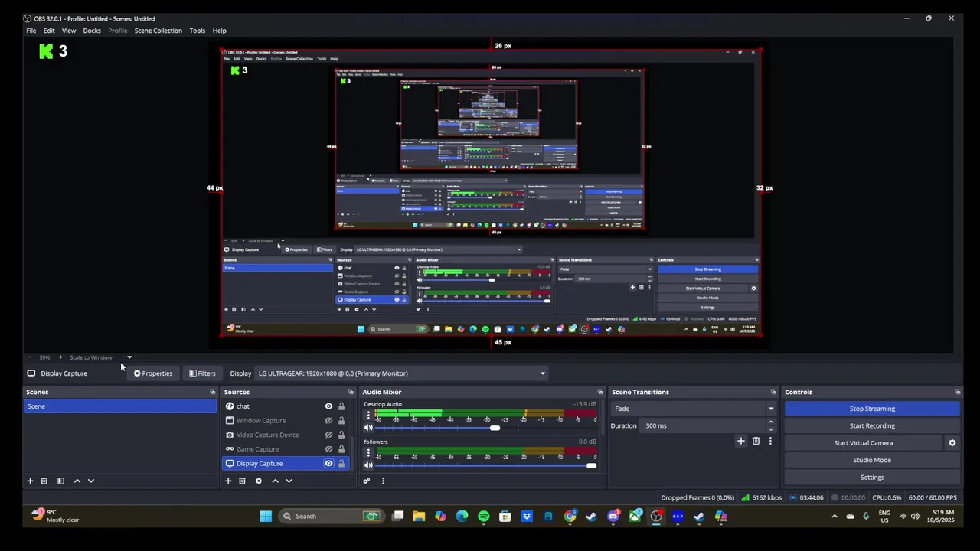Click Start Recording button
This screenshot has height=551, width=980.
click(x=872, y=426)
